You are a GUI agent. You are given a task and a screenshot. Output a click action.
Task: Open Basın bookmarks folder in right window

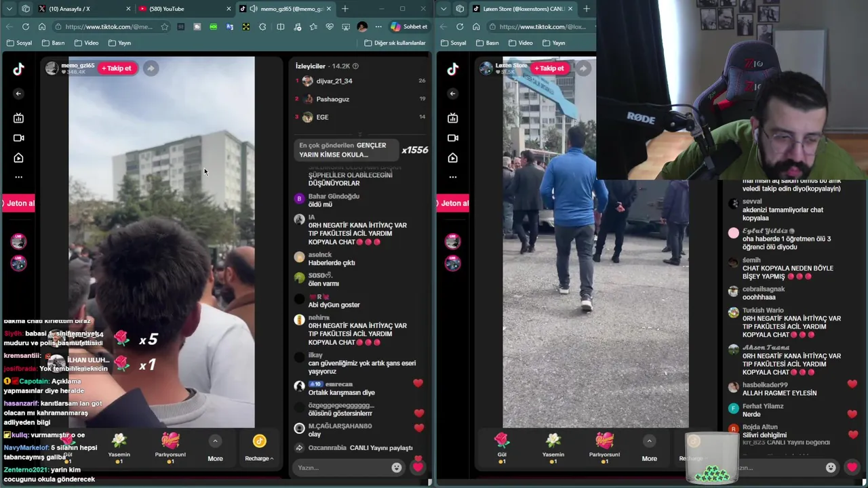(487, 43)
